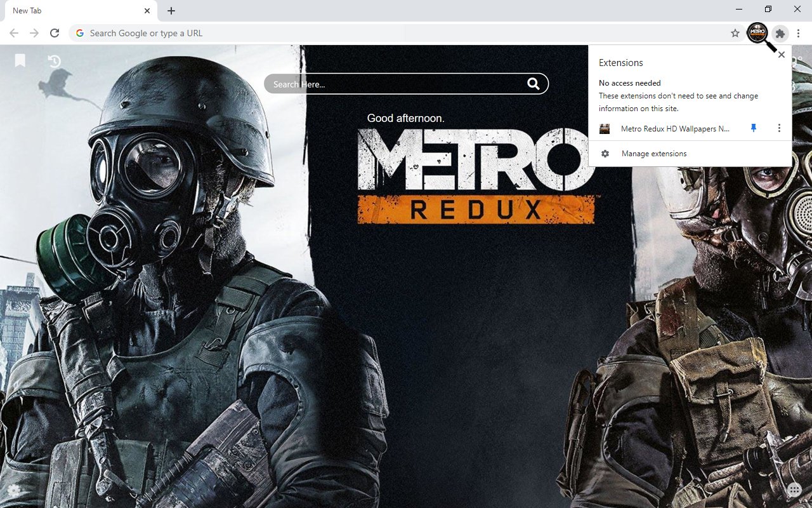
Task: Click the Extensions popup title
Action: pos(620,63)
